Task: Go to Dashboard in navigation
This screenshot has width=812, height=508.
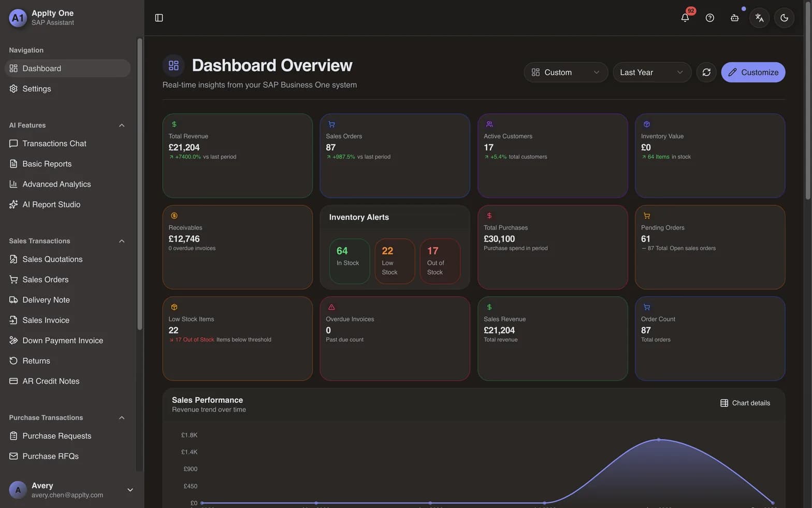Action: pyautogui.click(x=67, y=68)
